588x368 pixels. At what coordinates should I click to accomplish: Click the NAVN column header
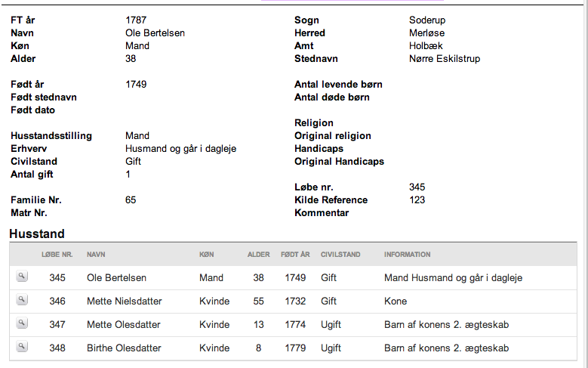pyautogui.click(x=96, y=255)
